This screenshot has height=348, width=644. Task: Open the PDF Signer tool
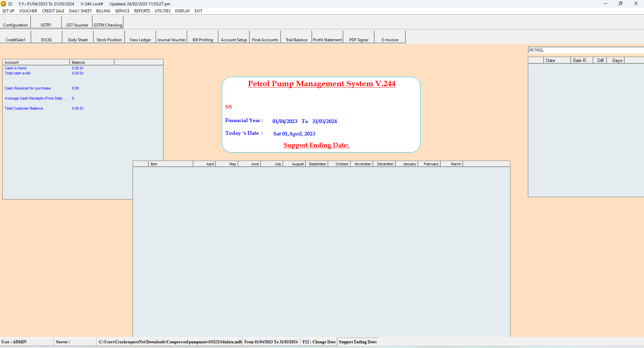coord(359,37)
